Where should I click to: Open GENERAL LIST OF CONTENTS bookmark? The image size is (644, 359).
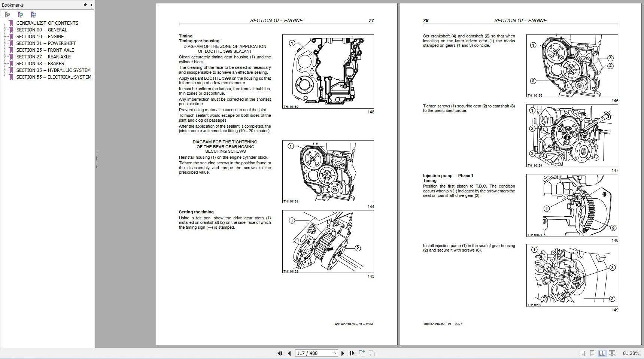[47, 23]
